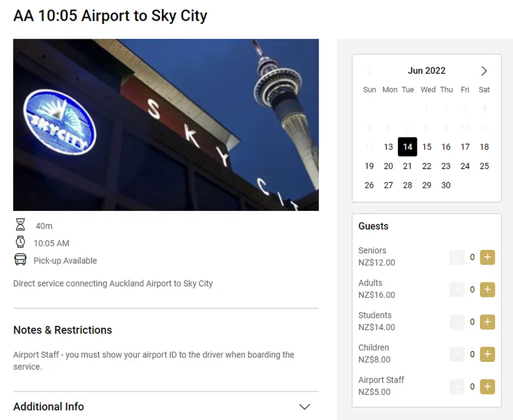Click the watch icon beside 10:05 AM
Viewport: 513px width, 420px height.
coord(21,242)
